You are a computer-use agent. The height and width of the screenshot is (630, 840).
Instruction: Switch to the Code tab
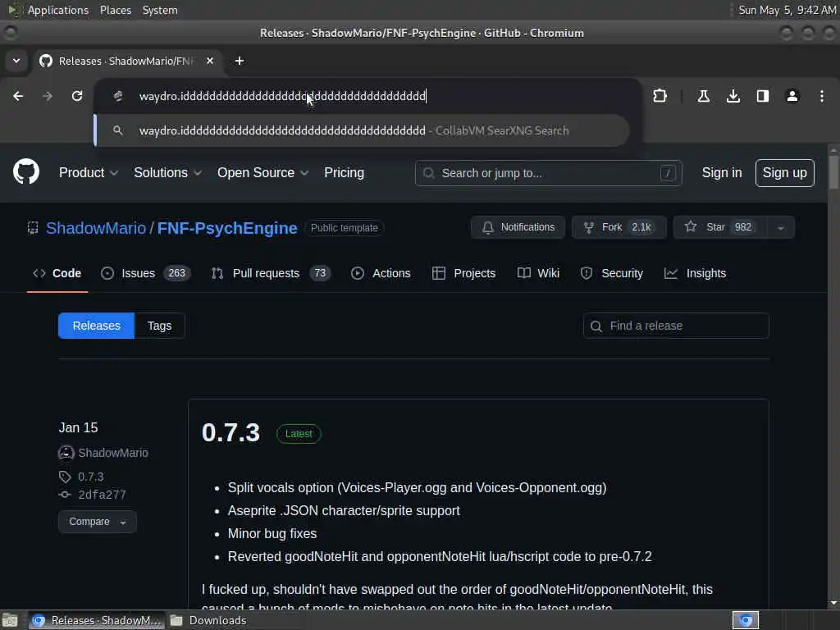(57, 273)
